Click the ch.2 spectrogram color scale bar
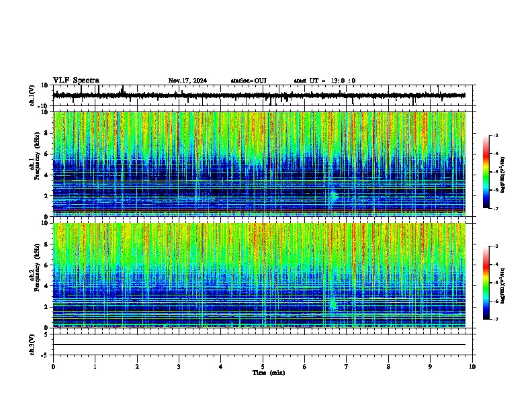The image size is (532, 411). tap(486, 283)
